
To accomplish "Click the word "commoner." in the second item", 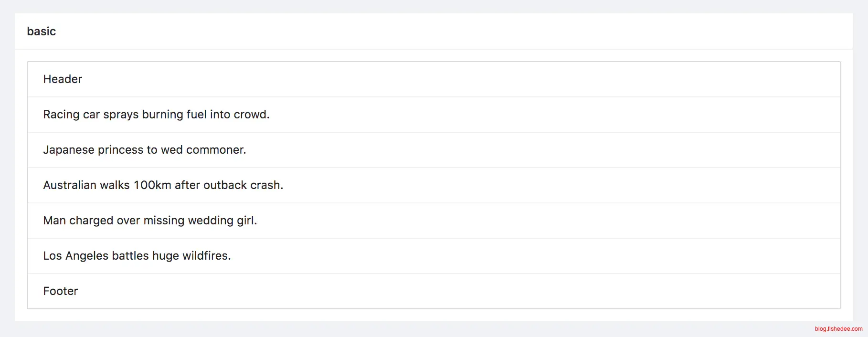I will pyautogui.click(x=216, y=150).
